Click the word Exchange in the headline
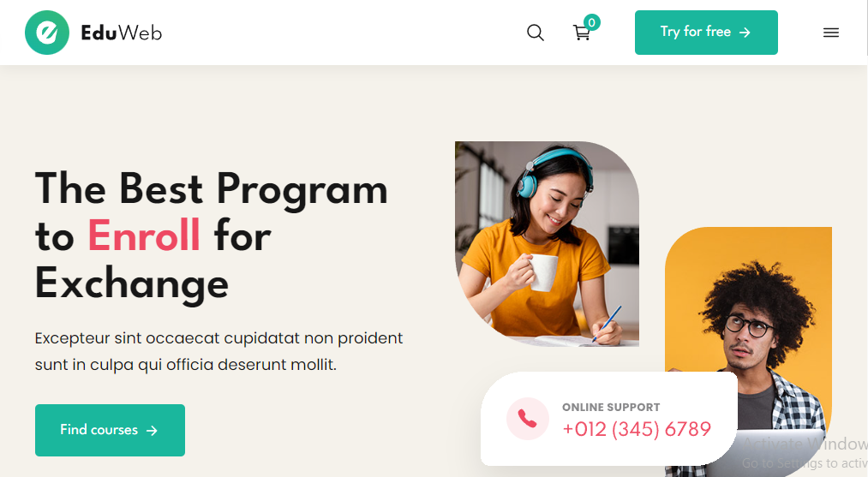This screenshot has width=868, height=477. [132, 283]
